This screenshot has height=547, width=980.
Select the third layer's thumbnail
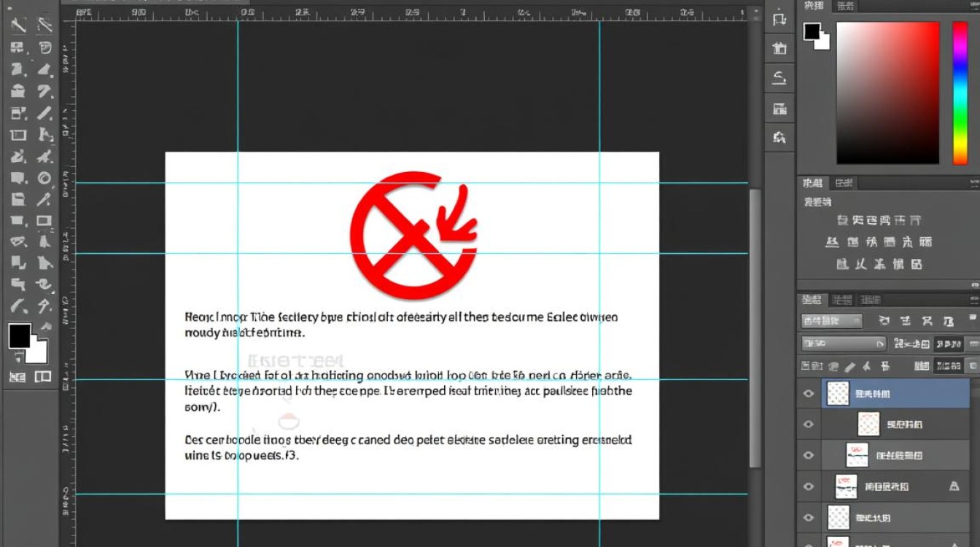pyautogui.click(x=857, y=455)
